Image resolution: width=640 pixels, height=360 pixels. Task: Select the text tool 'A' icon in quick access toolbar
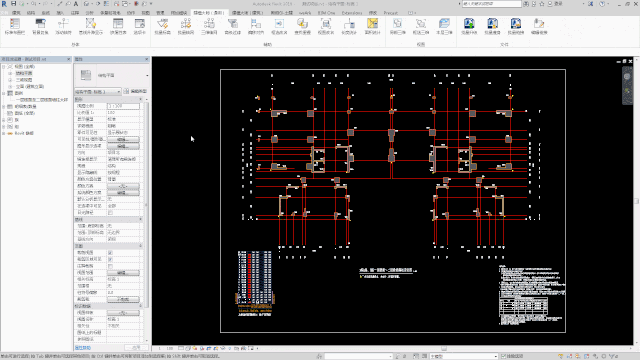76,4
